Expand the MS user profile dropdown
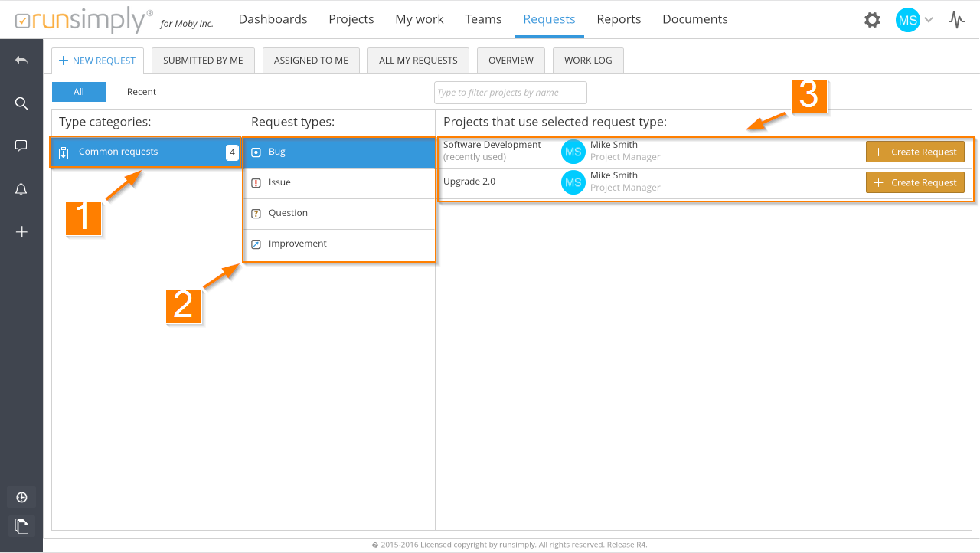Image resolution: width=980 pixels, height=553 pixels. [915, 20]
